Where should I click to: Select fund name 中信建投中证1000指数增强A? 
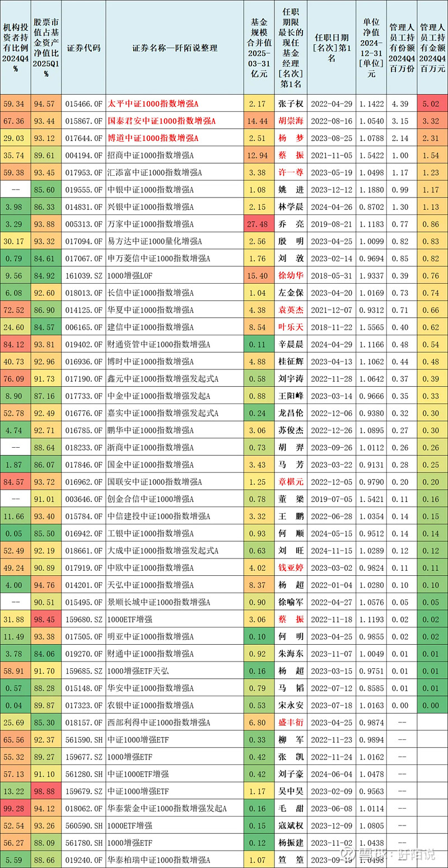pyautogui.click(x=159, y=517)
